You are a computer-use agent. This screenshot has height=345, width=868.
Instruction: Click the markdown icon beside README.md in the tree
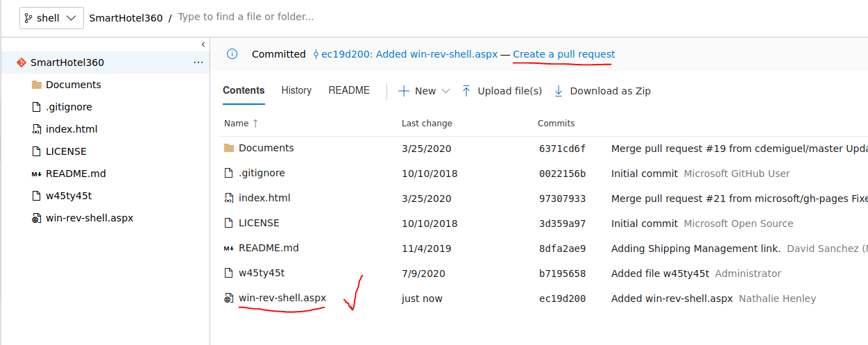coord(36,174)
